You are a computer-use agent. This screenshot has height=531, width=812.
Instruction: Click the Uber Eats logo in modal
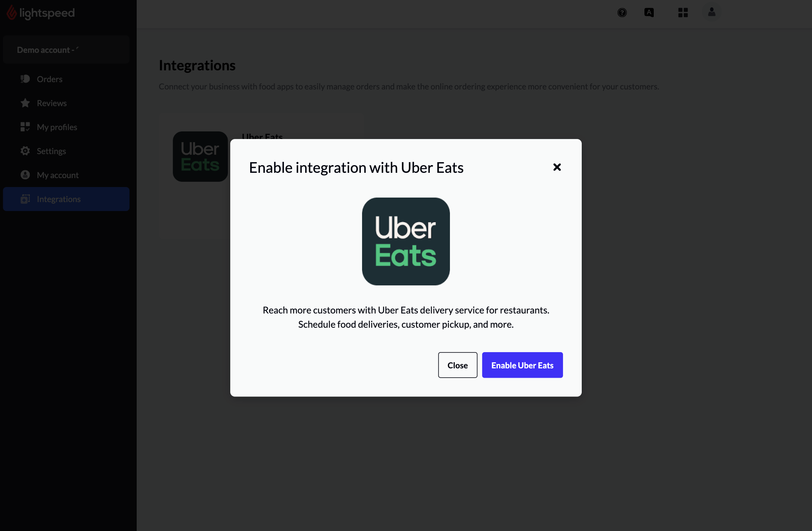coord(406,241)
